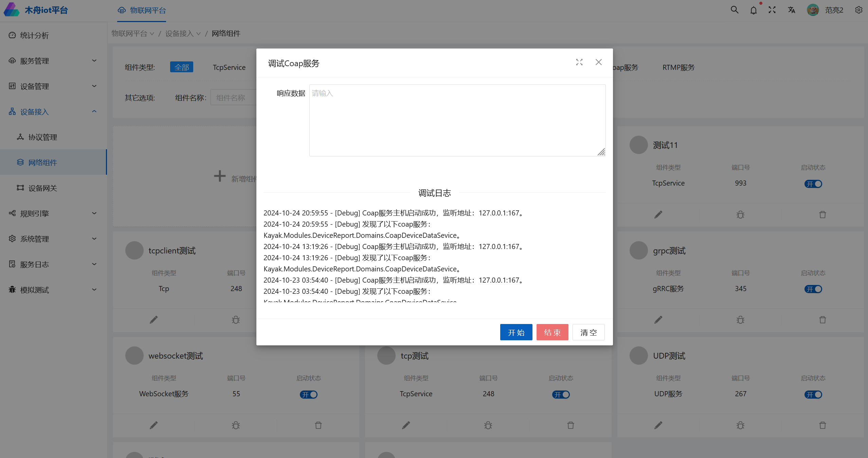This screenshot has height=458, width=868.
Task: Open the 物联网平台 breadcrumb dropdown
Action: [x=133, y=34]
